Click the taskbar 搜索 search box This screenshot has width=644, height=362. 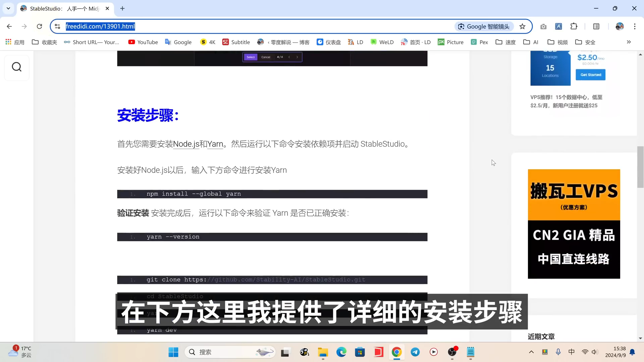pyautogui.click(x=230, y=352)
